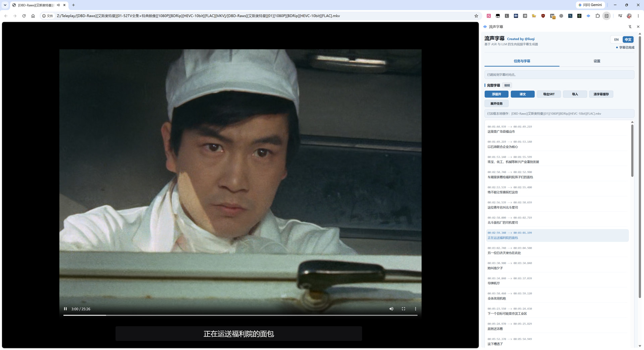
Task: Jump to subtitle 导弹耗尽
Action: click(x=557, y=281)
